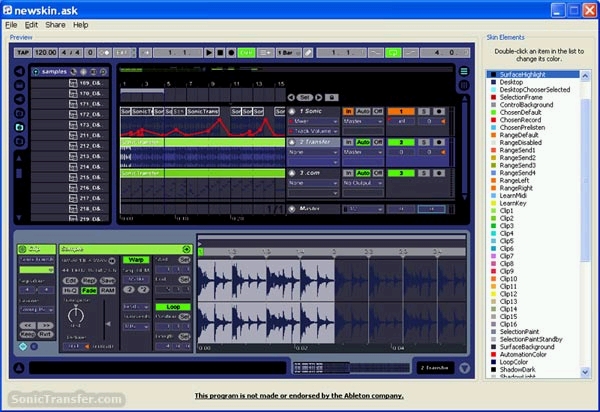Toggle the orange track activator 1 on Sonic
This screenshot has height=412, width=600.
point(401,111)
